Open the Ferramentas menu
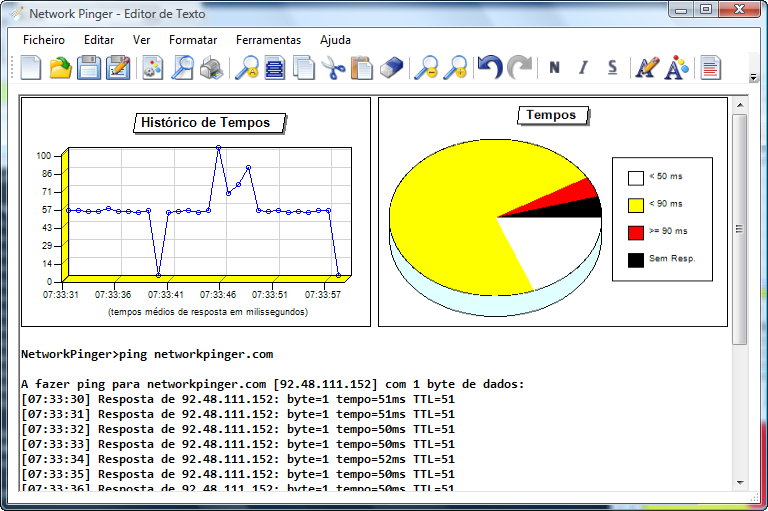The width and height of the screenshot is (768, 511). (268, 40)
